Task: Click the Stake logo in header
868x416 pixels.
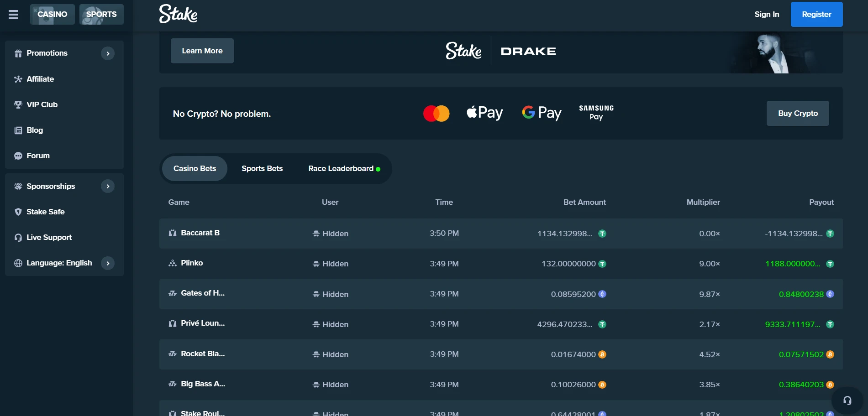Action: click(178, 14)
